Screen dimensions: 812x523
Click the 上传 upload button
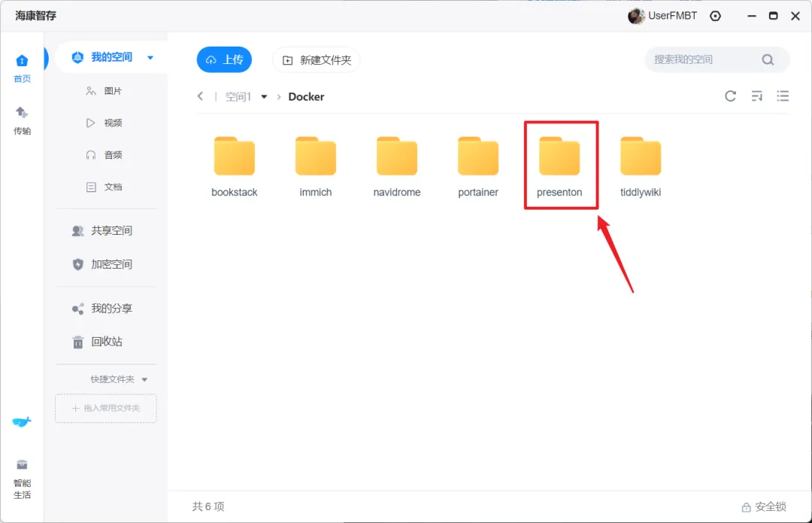(224, 59)
